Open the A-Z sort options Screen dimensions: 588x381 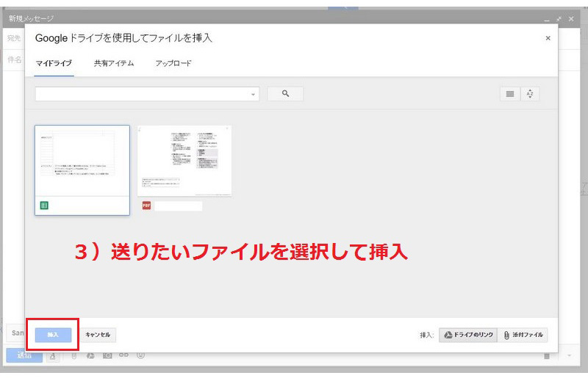click(530, 94)
